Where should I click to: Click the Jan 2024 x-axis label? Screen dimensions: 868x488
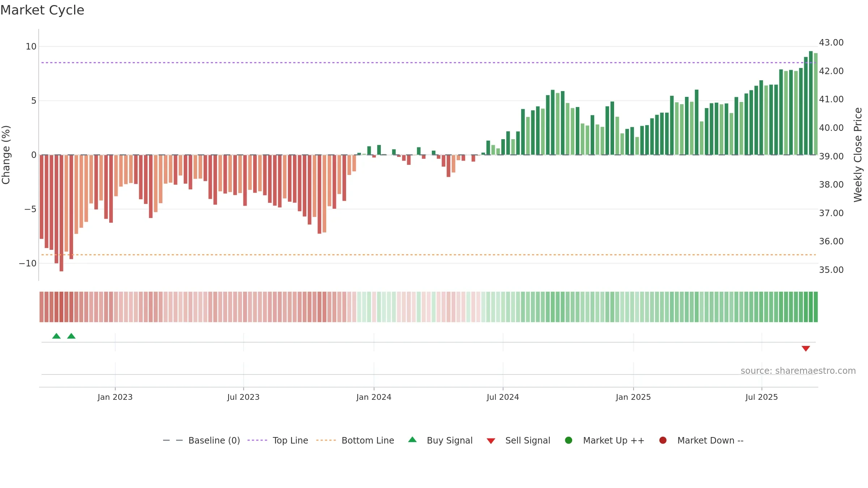(x=374, y=397)
